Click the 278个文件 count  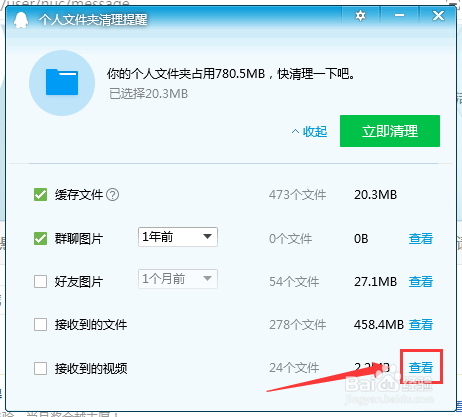pos(297,325)
